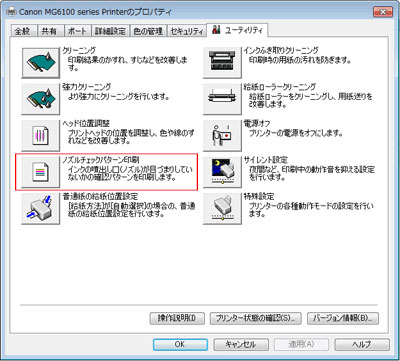400x361 pixels.
Task: Open バージョン情報(B) button
Action: point(343,318)
